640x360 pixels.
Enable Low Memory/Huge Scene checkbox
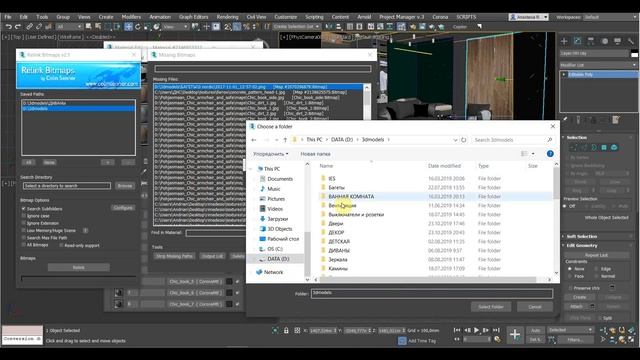24,231
